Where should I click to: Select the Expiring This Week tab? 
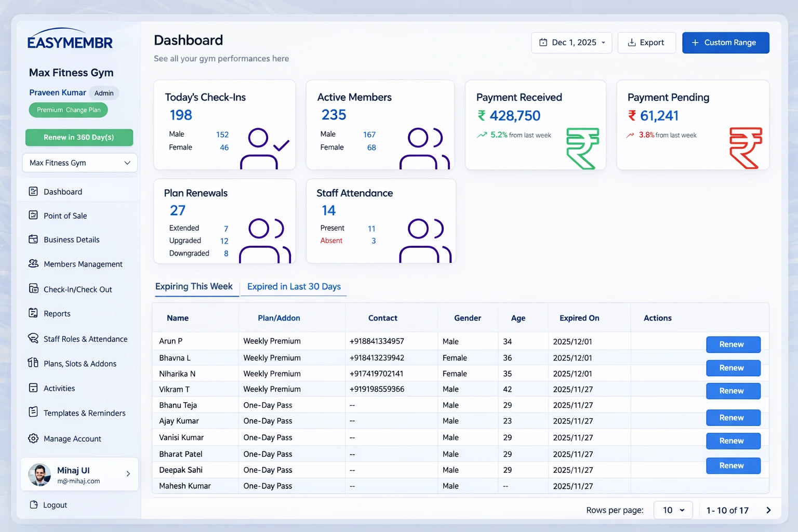pyautogui.click(x=194, y=287)
